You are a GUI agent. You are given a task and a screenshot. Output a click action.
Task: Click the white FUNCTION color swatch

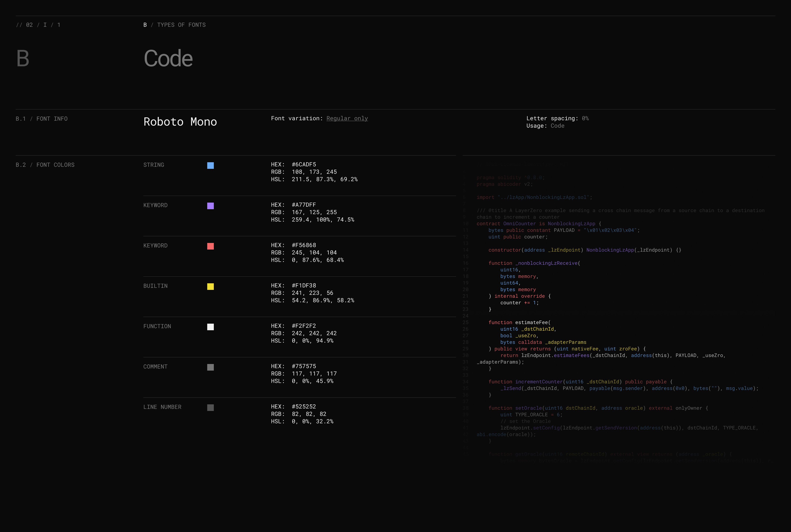(x=211, y=327)
